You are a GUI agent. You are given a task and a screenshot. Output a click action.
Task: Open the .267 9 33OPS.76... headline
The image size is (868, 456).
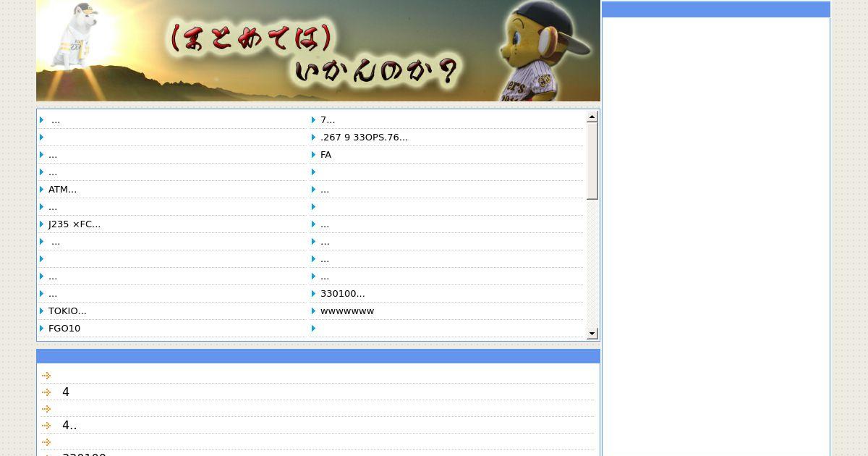click(x=364, y=138)
